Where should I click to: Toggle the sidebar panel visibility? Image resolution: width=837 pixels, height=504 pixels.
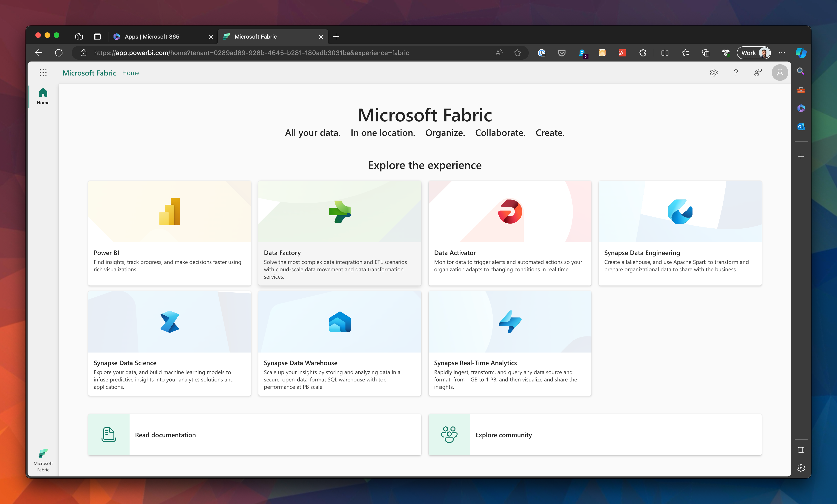[x=801, y=450]
